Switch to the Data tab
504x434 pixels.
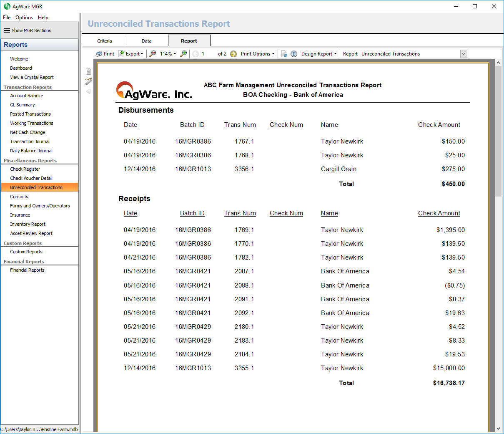(x=147, y=41)
